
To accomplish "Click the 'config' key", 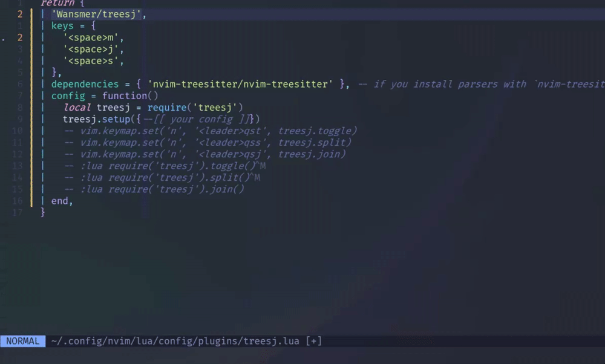I will click(x=68, y=96).
